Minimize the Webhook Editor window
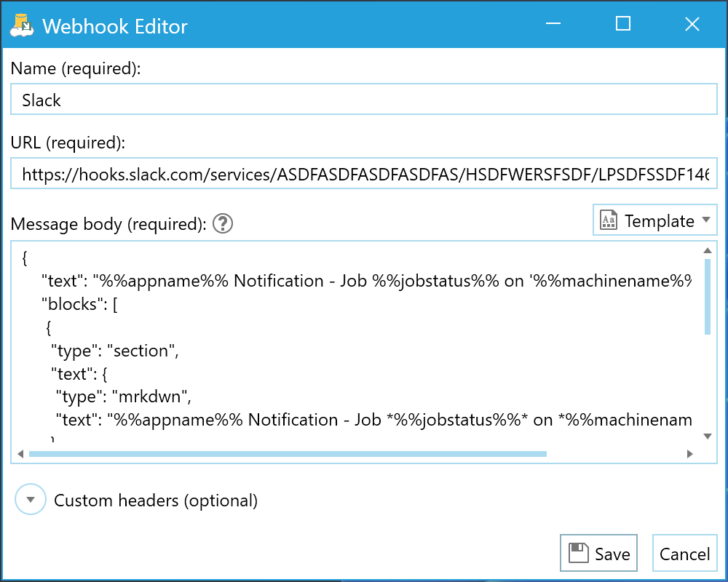Viewport: 728px width, 582px height. point(553,24)
